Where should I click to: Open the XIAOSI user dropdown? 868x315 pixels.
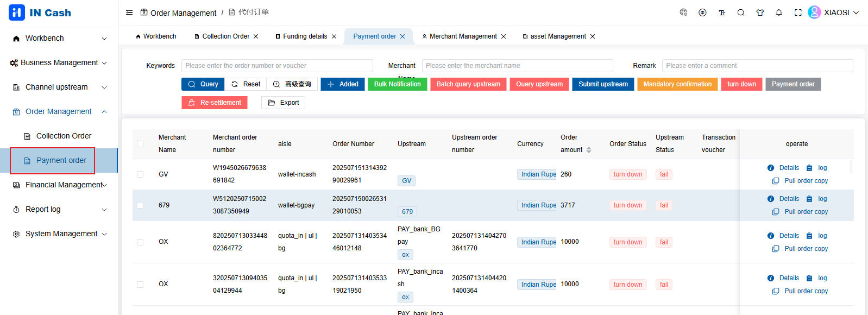(833, 12)
